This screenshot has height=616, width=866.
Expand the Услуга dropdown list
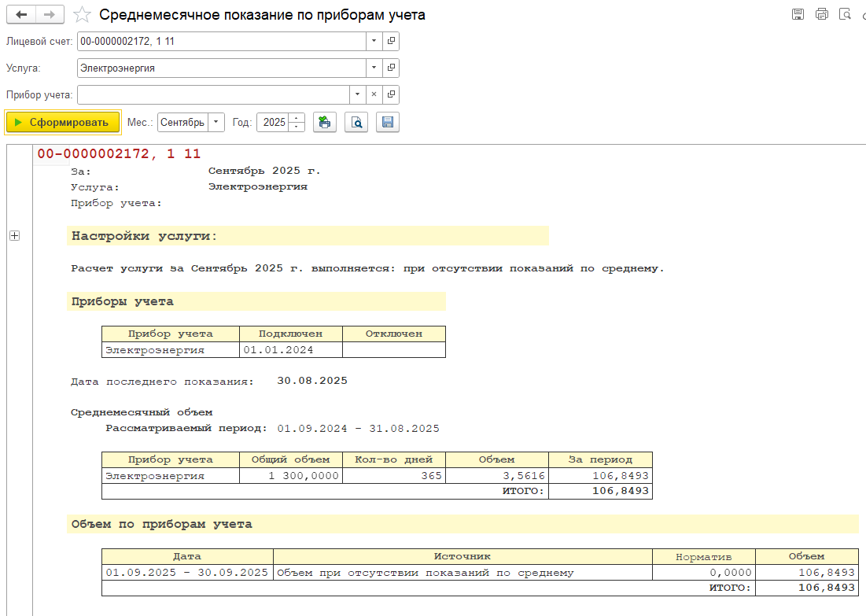374,68
